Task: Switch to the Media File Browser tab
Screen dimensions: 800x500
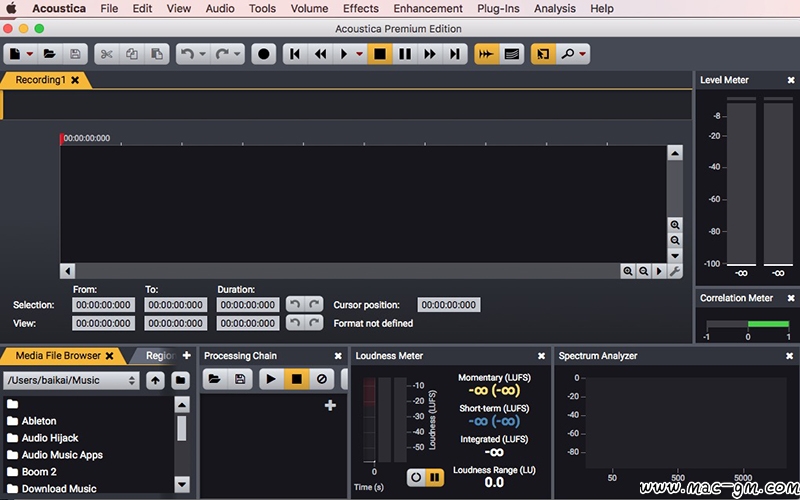Action: (58, 356)
